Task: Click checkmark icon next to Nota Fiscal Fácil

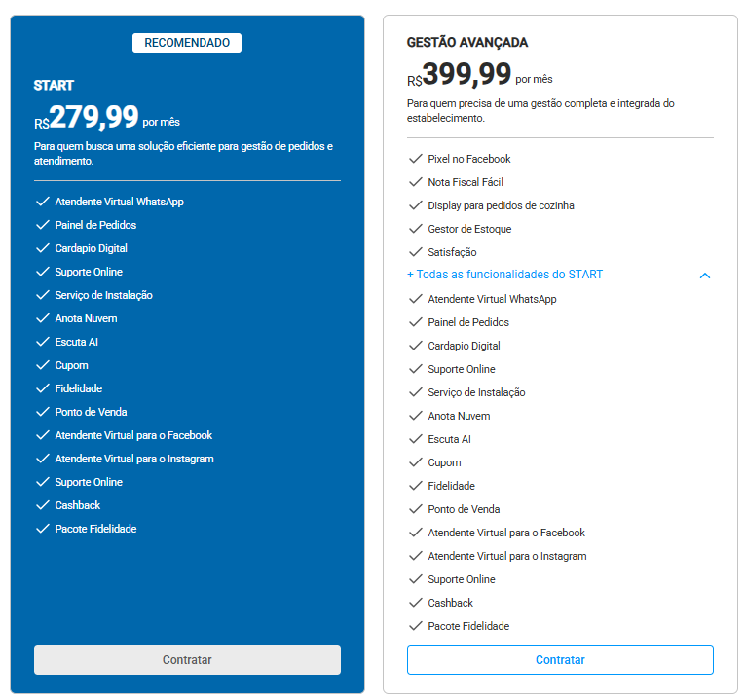Action: (x=416, y=182)
